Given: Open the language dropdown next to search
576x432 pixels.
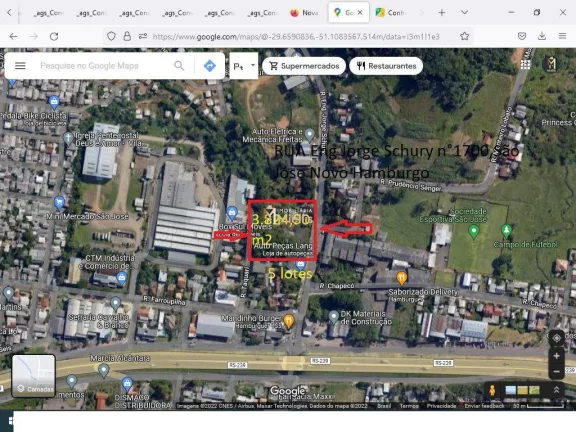Looking at the screenshot, I should pos(244,66).
